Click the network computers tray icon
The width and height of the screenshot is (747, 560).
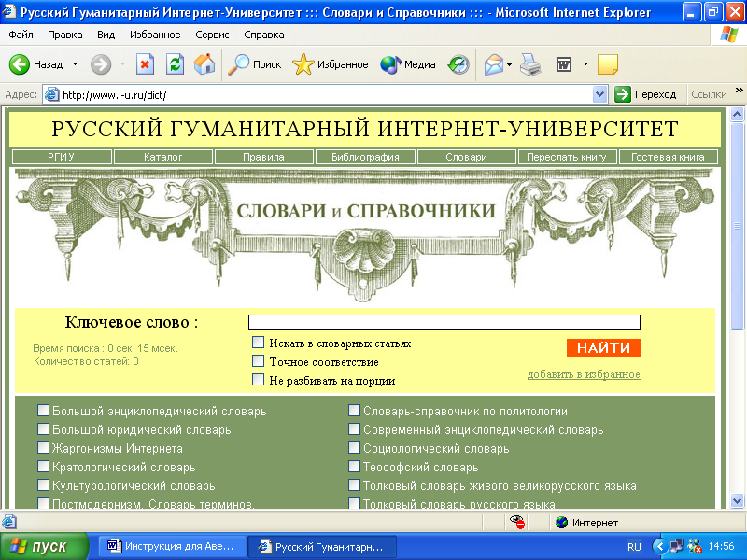(676, 546)
